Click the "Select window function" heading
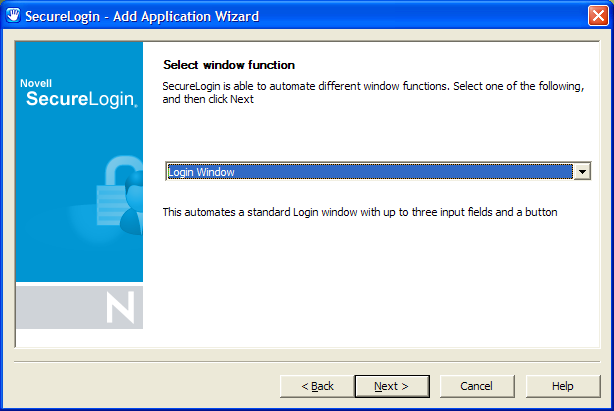Image resolution: width=614 pixels, height=411 pixels. coord(228,65)
